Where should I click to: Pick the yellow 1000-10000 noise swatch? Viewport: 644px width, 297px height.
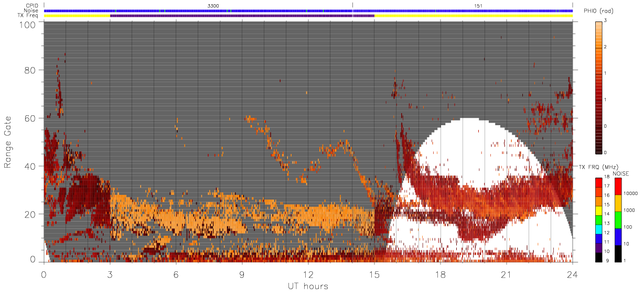618,203
